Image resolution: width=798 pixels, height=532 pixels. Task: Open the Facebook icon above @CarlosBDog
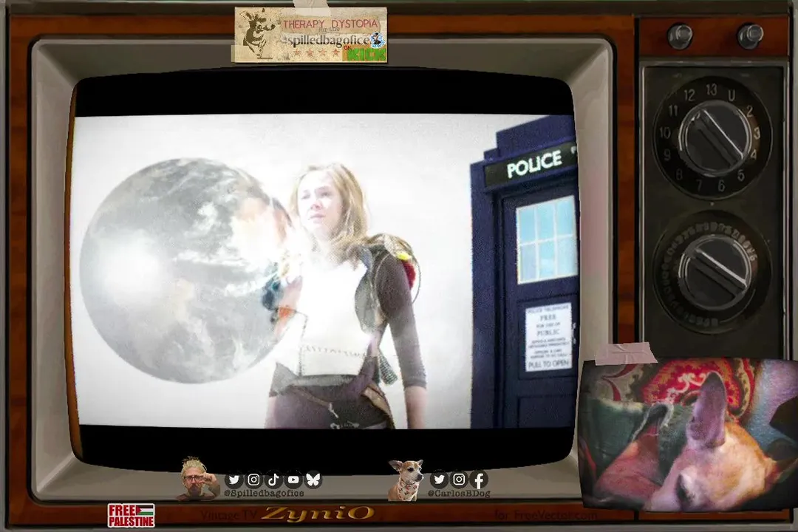pos(479,479)
